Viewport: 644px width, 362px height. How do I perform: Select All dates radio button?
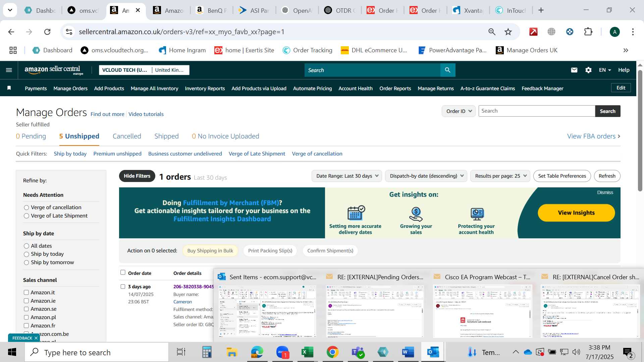coord(26,246)
